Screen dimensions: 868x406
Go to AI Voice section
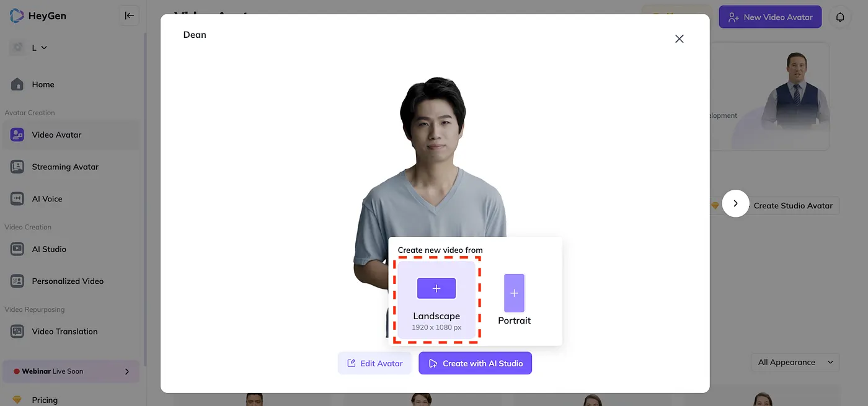(x=71, y=199)
